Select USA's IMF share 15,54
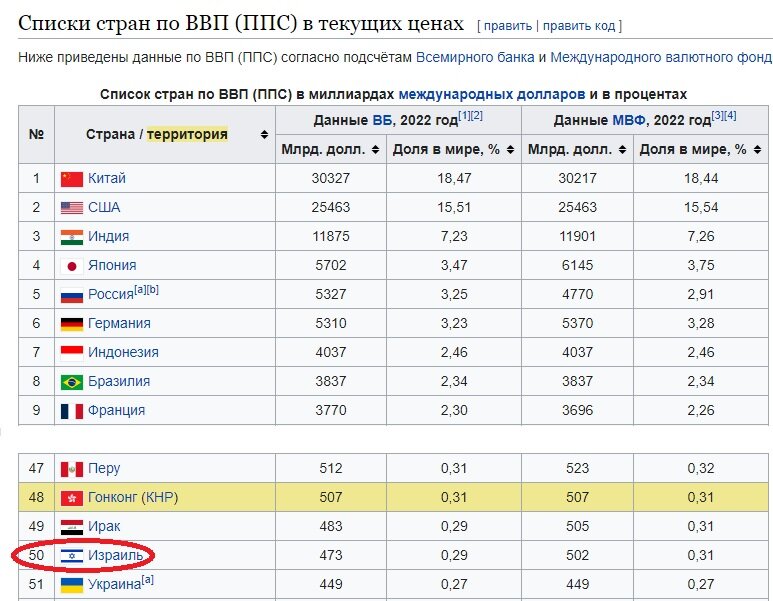 [701, 207]
